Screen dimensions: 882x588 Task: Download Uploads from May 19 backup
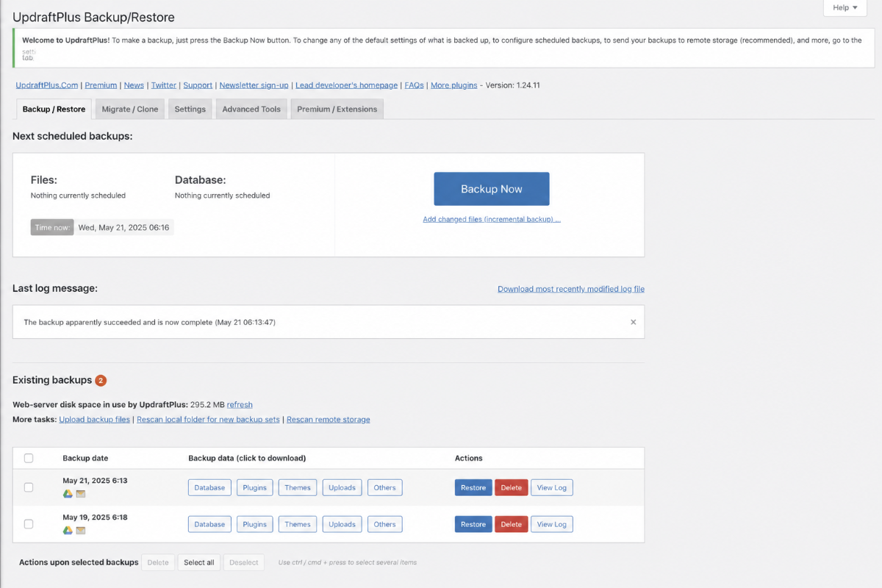342,524
